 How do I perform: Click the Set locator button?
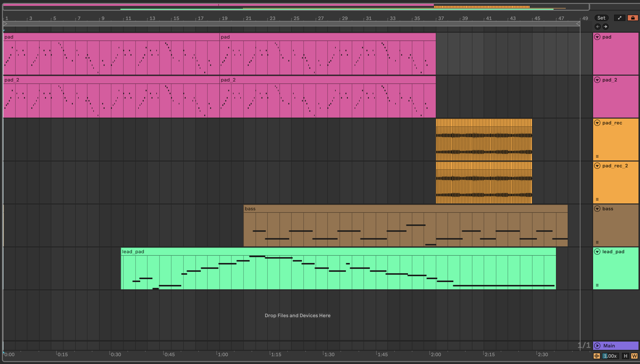click(x=601, y=18)
